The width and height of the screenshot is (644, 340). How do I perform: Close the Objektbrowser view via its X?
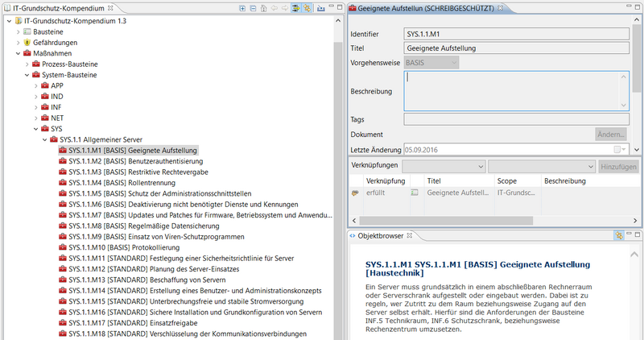[410, 235]
